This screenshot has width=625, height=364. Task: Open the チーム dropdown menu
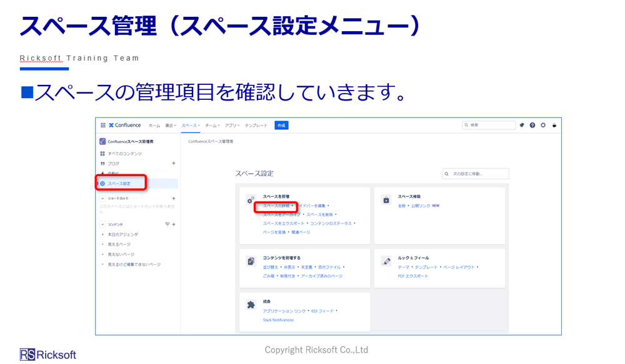212,125
